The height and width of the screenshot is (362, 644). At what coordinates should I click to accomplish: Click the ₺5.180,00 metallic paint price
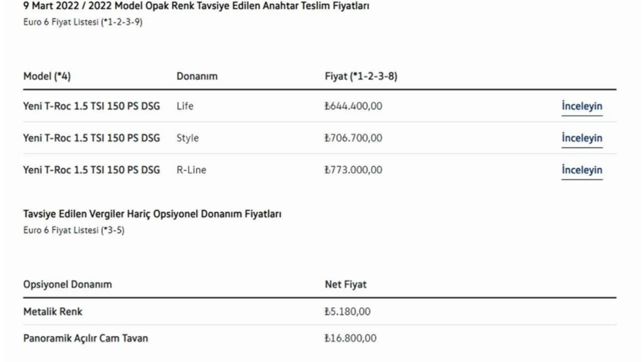(348, 312)
